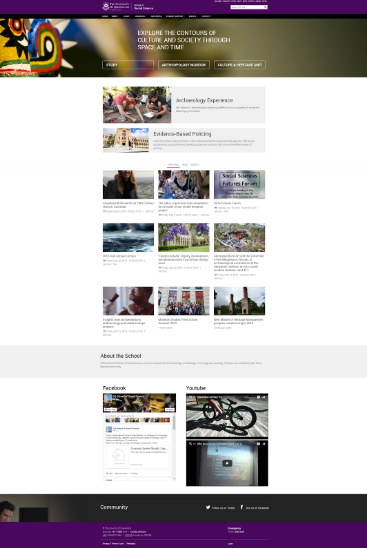Click the magnifier icon in search box
The width and height of the screenshot is (367, 548).
tap(265, 7)
